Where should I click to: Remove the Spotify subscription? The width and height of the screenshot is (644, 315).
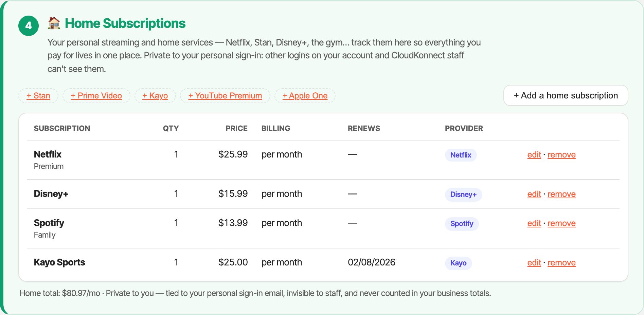[x=561, y=223]
